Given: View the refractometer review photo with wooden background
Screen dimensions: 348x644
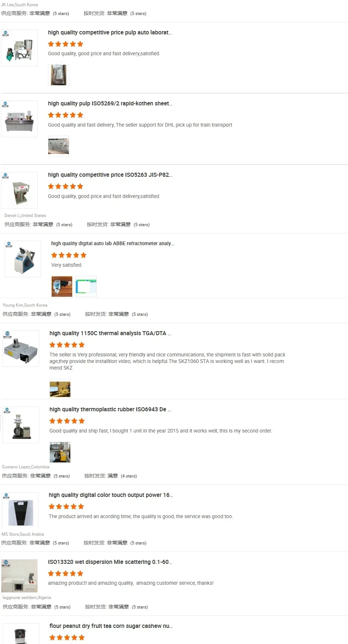Looking at the screenshot, I should point(62,287).
